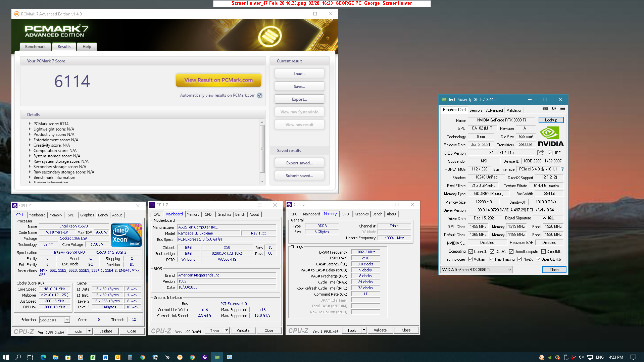Open File Explorer from taskbar
The image size is (644, 362).
(x=56, y=357)
